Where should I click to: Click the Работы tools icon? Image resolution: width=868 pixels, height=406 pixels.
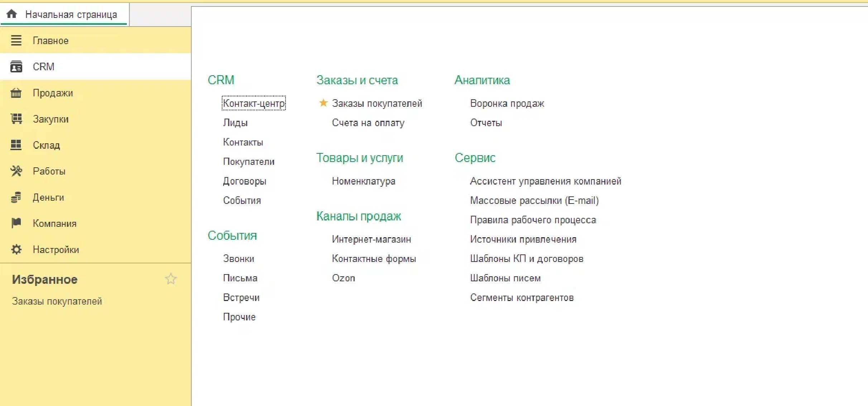tap(16, 171)
